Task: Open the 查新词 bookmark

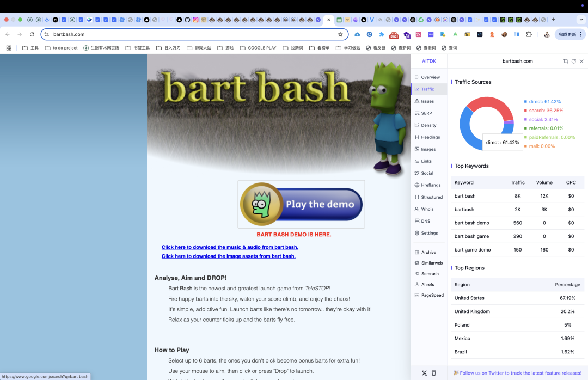Action: pyautogui.click(x=401, y=48)
